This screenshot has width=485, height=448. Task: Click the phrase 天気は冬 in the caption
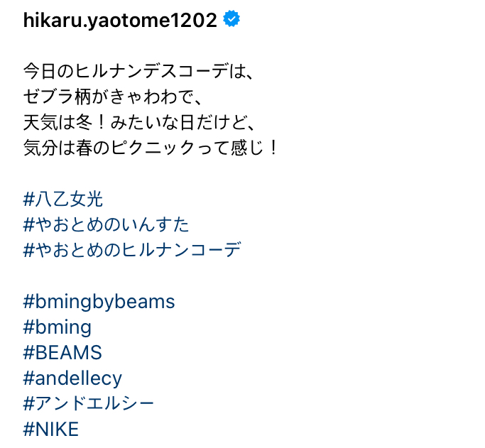pyautogui.click(x=61, y=123)
